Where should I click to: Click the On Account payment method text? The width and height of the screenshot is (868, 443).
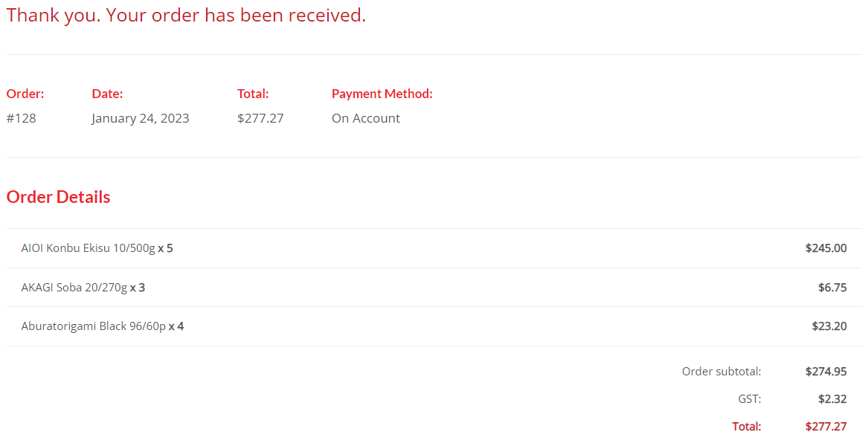tap(366, 118)
